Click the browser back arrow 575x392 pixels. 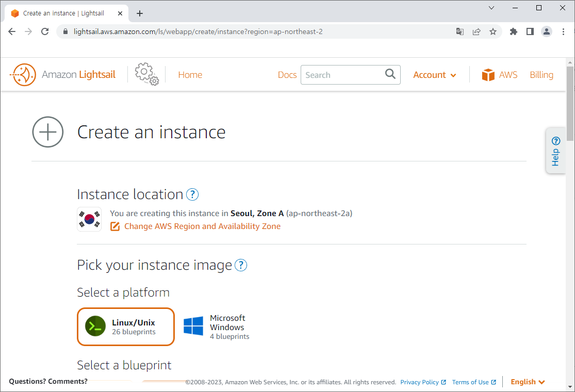12,31
